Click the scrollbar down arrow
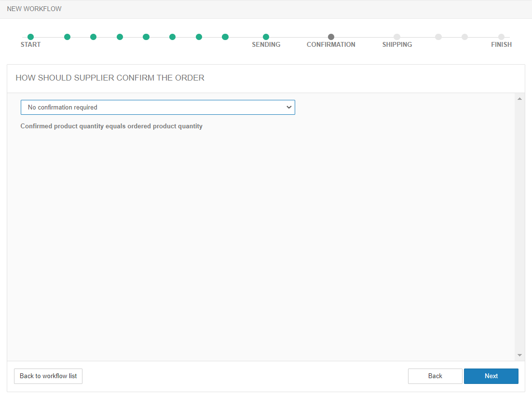Viewport: 532px width, 396px height. click(519, 355)
